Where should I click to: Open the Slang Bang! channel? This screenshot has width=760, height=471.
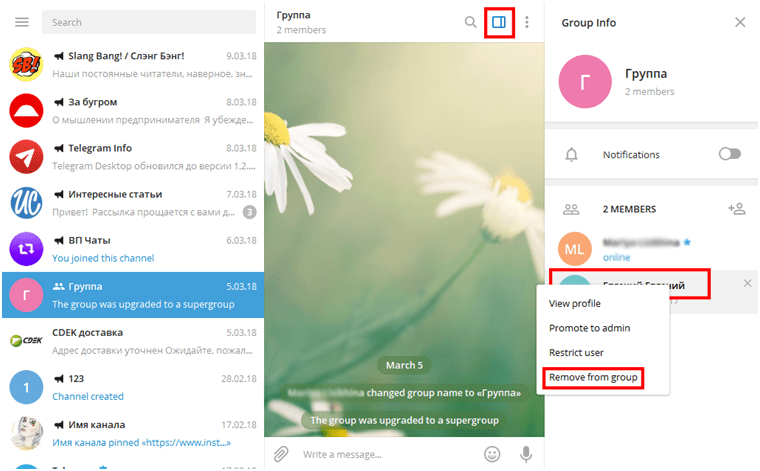click(133, 64)
